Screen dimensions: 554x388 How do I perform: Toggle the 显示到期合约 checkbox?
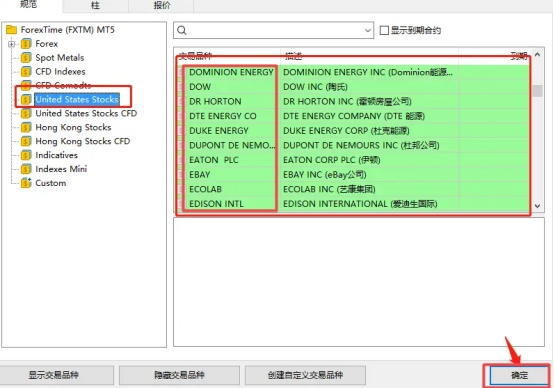(384, 30)
